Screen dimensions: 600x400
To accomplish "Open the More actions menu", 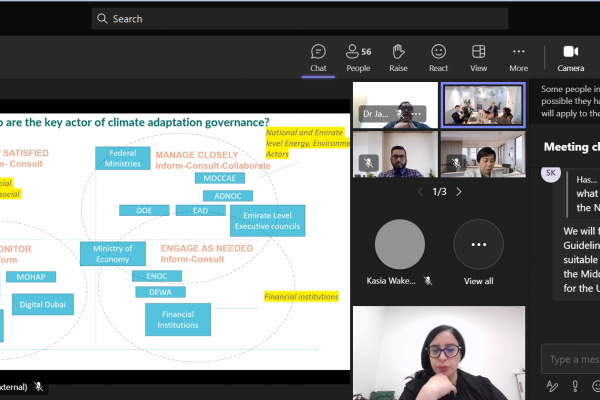I will click(x=518, y=57).
